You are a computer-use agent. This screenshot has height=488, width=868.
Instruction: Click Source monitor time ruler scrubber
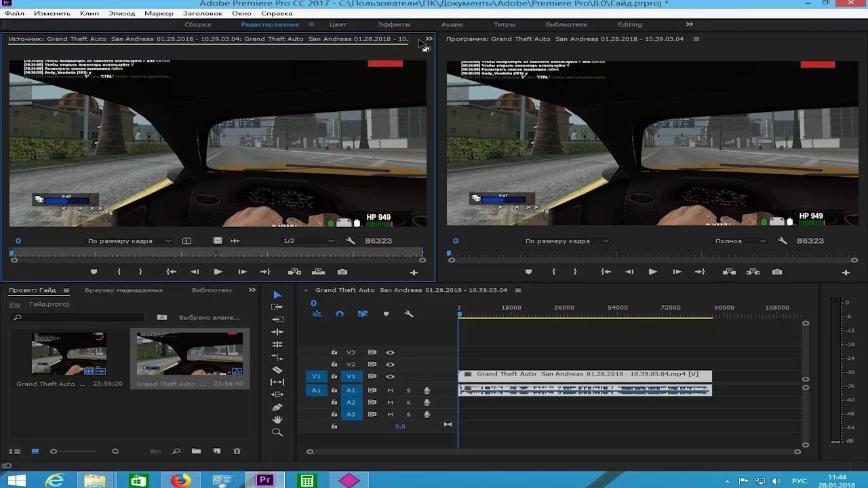point(216,253)
